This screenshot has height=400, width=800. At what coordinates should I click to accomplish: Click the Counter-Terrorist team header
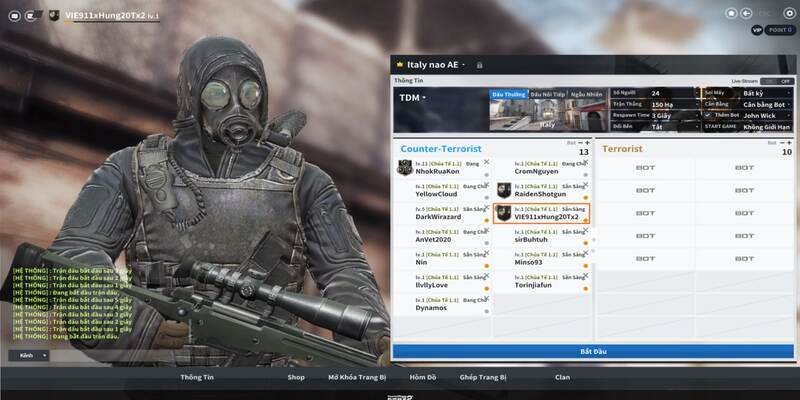pyautogui.click(x=441, y=149)
